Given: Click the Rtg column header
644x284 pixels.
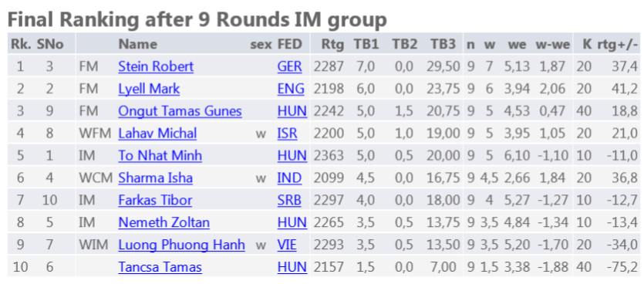Looking at the screenshot, I should pos(332,45).
